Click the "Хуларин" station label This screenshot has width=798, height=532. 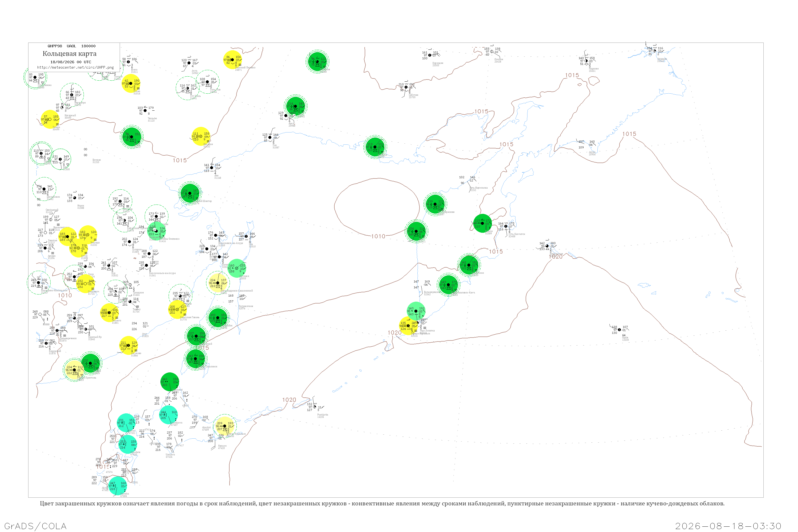(x=136, y=250)
